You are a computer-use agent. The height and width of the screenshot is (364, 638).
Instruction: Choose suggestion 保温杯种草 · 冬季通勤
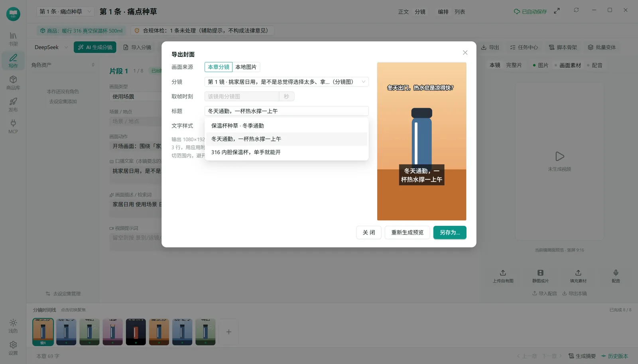[x=286, y=125]
